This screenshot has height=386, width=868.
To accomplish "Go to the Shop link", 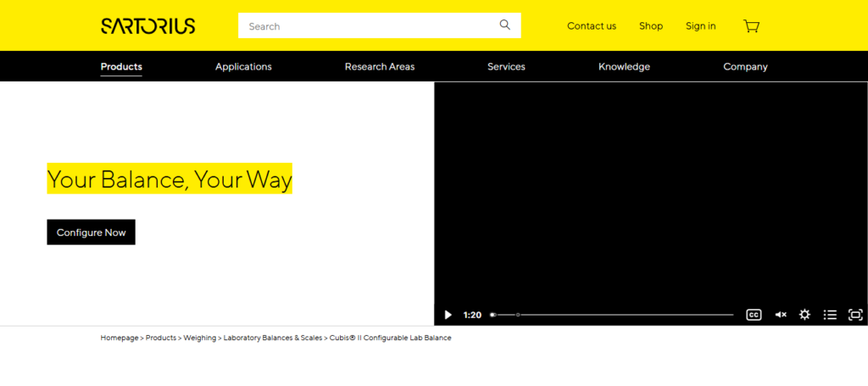I will pos(651,26).
